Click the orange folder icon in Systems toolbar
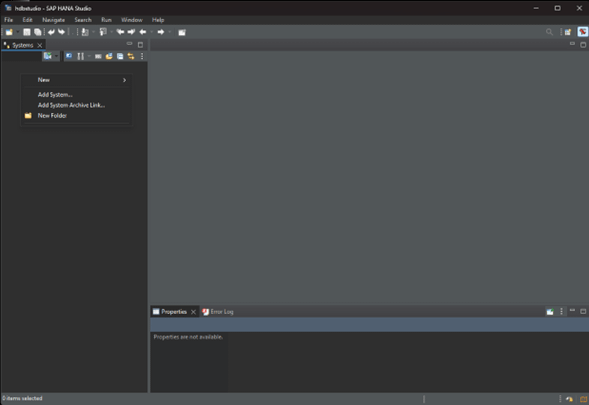 point(109,56)
